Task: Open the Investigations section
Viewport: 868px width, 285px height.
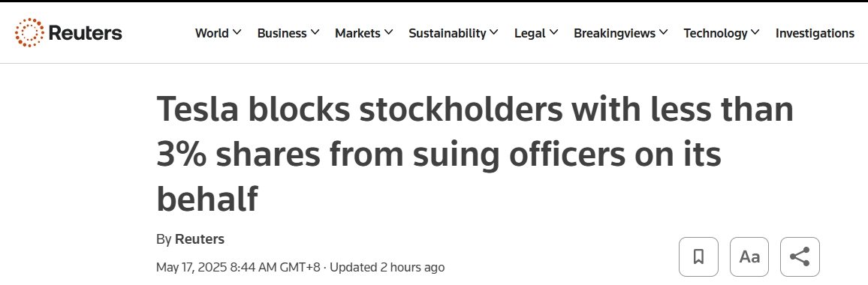Action: coord(815,33)
